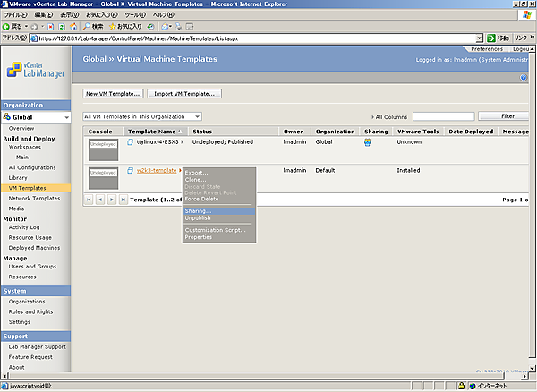Click the vCenter Lab Manager logo
The height and width of the screenshot is (392, 537).
pos(36,72)
